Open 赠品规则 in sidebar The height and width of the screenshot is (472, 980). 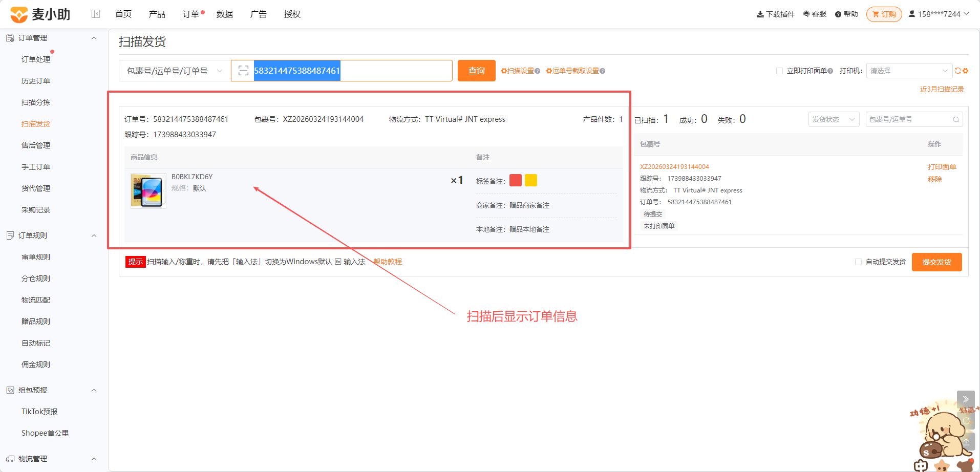[x=36, y=321]
